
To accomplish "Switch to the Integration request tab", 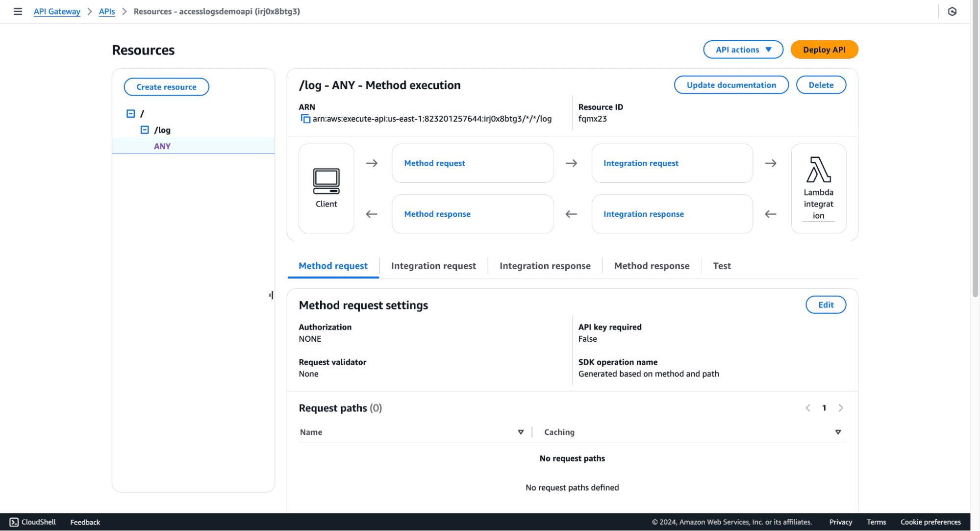I will (x=433, y=266).
